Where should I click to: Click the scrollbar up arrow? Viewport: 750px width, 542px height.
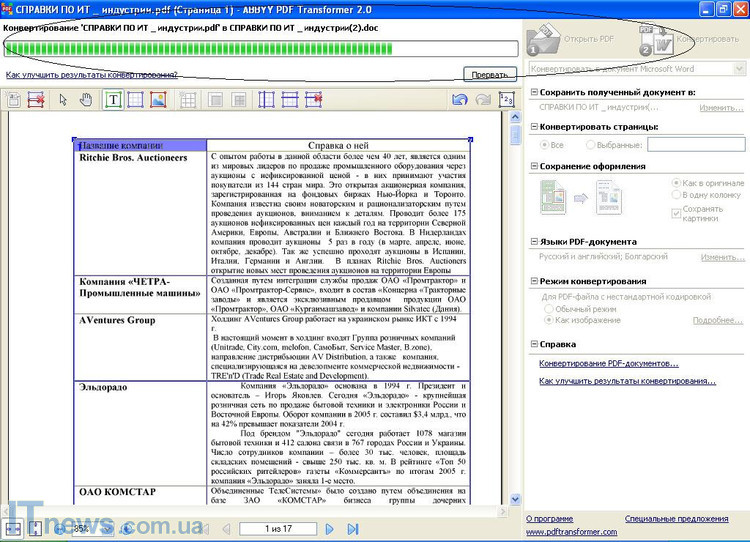tap(515, 117)
